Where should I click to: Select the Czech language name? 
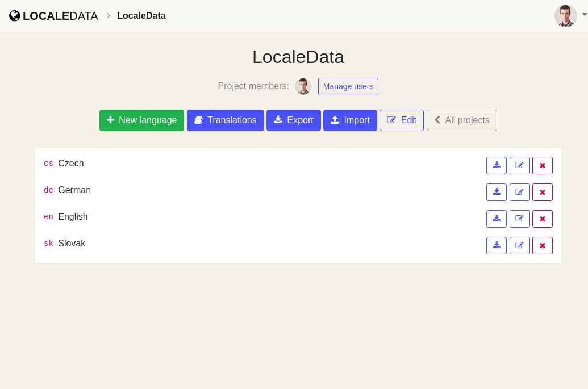[71, 164]
